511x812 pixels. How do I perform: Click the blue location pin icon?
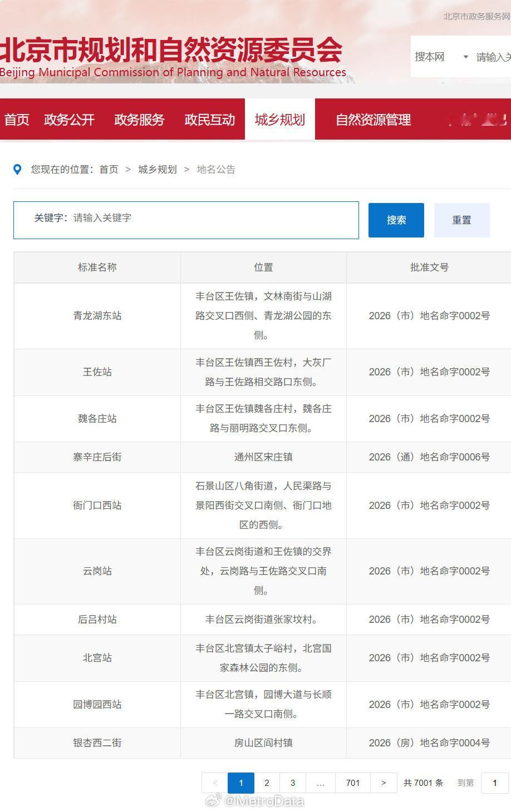click(x=17, y=170)
